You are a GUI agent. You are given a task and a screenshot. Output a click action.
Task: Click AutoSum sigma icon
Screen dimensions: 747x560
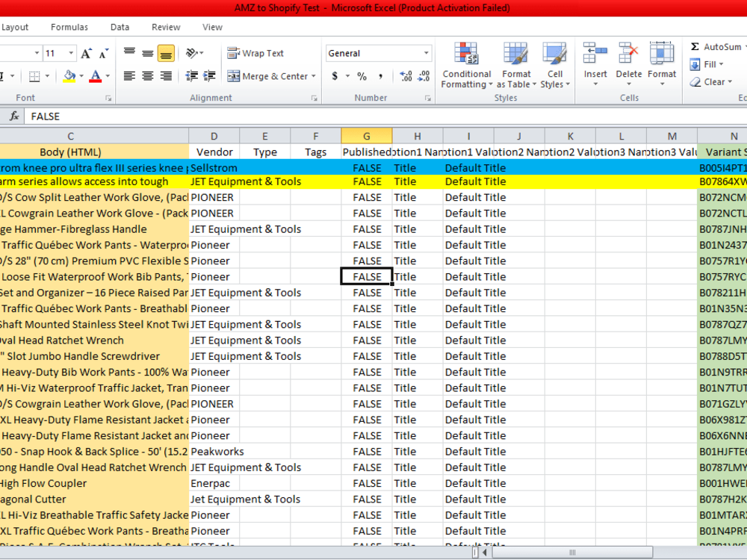click(695, 46)
